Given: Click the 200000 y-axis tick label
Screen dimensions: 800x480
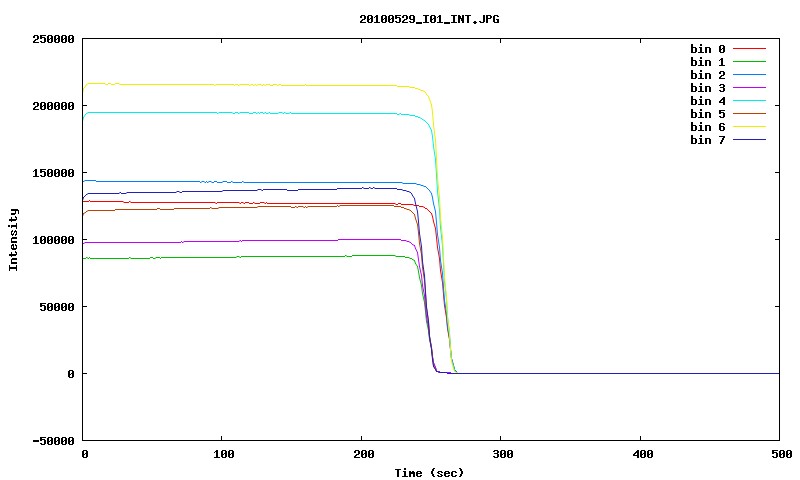Looking at the screenshot, I should pyautogui.click(x=53, y=106).
